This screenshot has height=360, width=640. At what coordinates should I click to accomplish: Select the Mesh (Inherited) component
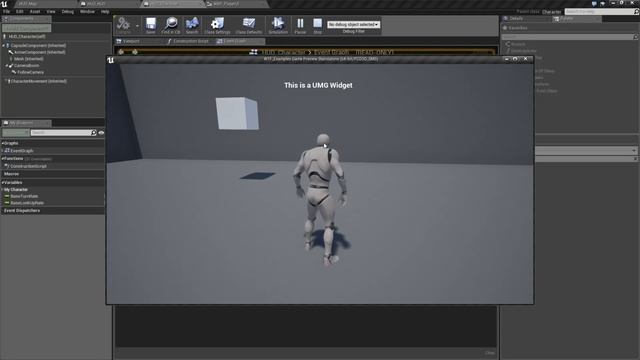[29, 59]
